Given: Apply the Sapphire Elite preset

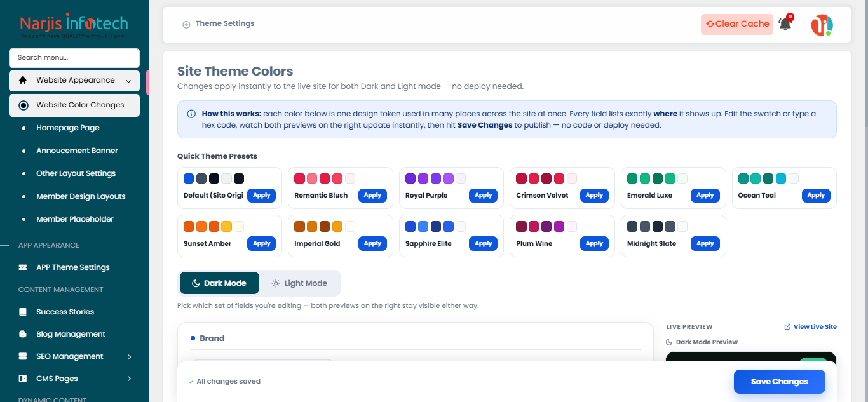Looking at the screenshot, I should pyautogui.click(x=484, y=244).
